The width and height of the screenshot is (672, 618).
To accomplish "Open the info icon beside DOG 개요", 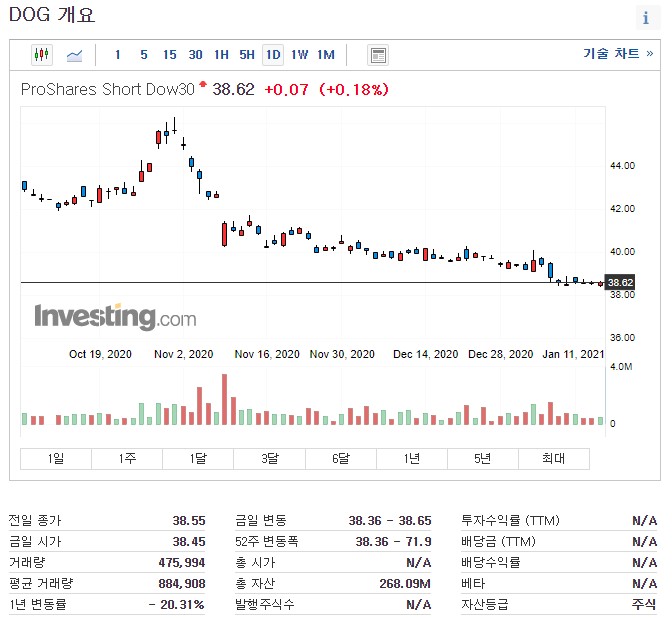I will point(646,18).
